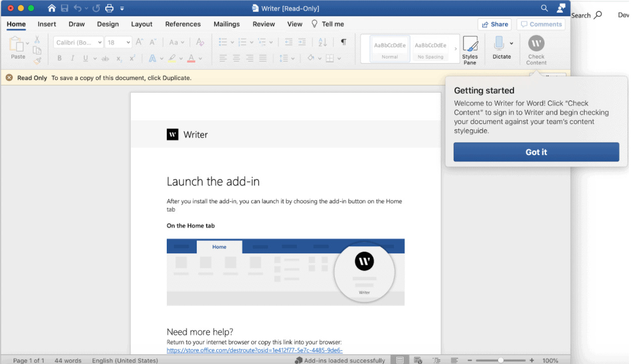633x364 pixels.
Task: Toggle Italic formatting
Action: pyautogui.click(x=72, y=59)
